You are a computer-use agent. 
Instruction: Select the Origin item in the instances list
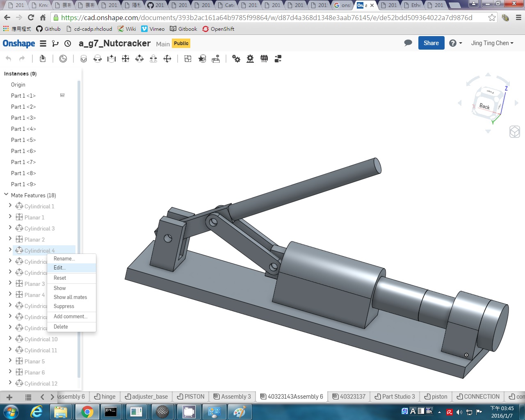click(18, 84)
